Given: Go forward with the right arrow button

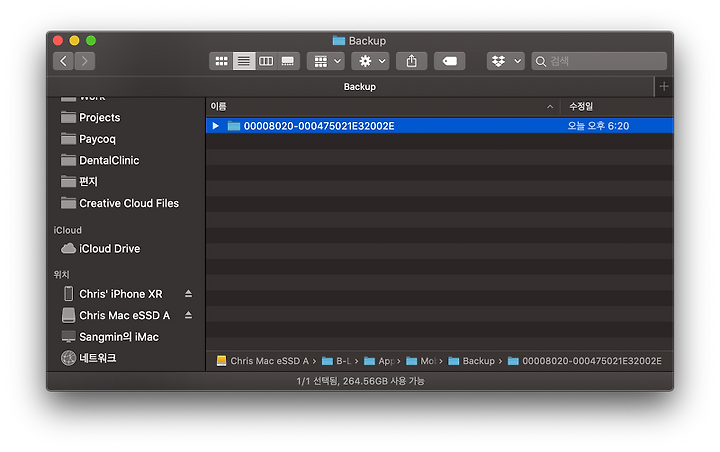Looking at the screenshot, I should [85, 61].
